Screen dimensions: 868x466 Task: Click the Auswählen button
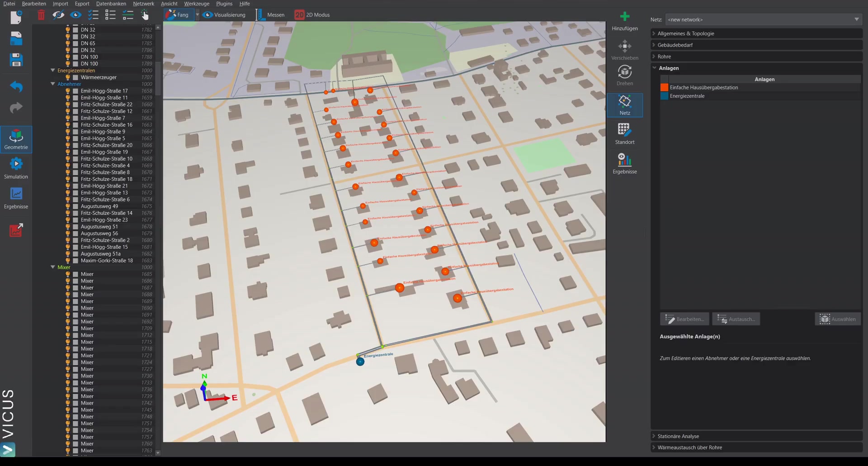click(838, 319)
